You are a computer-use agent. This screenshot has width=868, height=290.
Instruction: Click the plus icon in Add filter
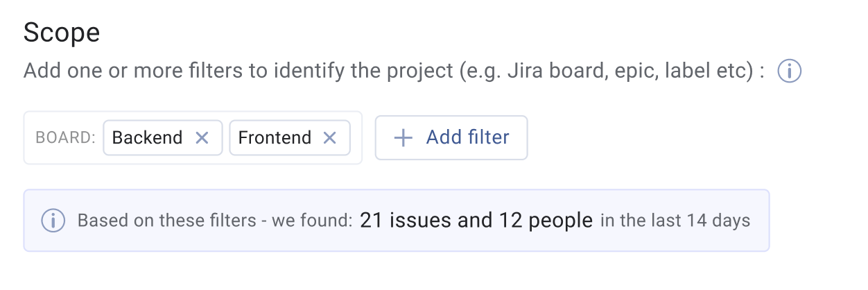click(x=403, y=138)
